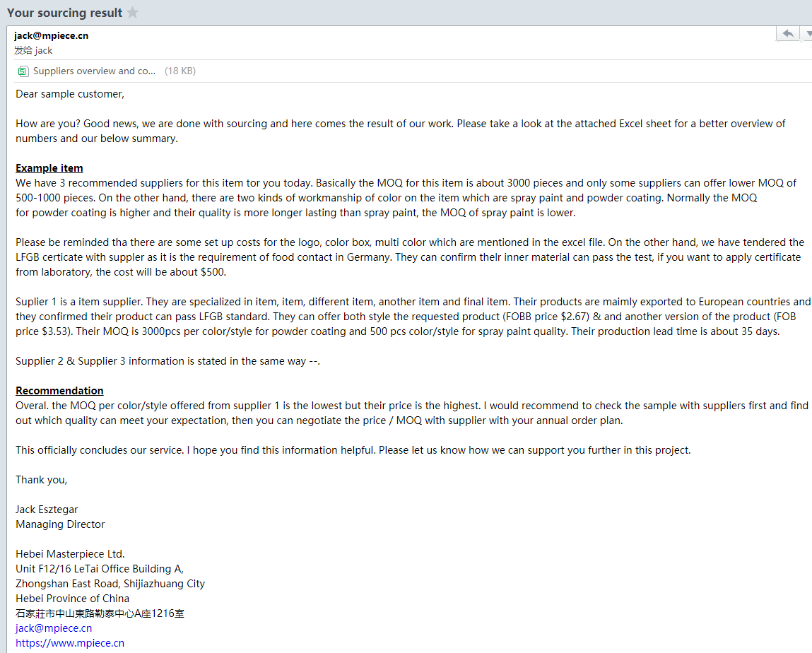Click the 'Managing Director' title line

click(60, 524)
